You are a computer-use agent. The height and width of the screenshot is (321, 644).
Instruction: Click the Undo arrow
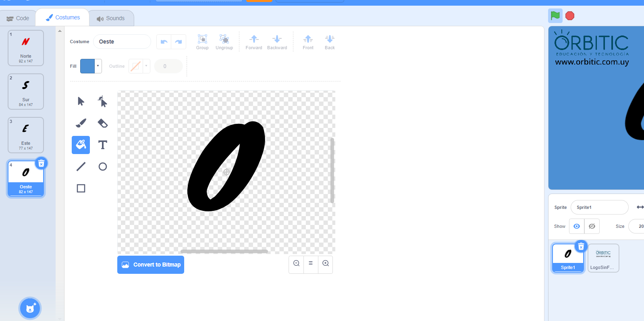click(x=164, y=42)
